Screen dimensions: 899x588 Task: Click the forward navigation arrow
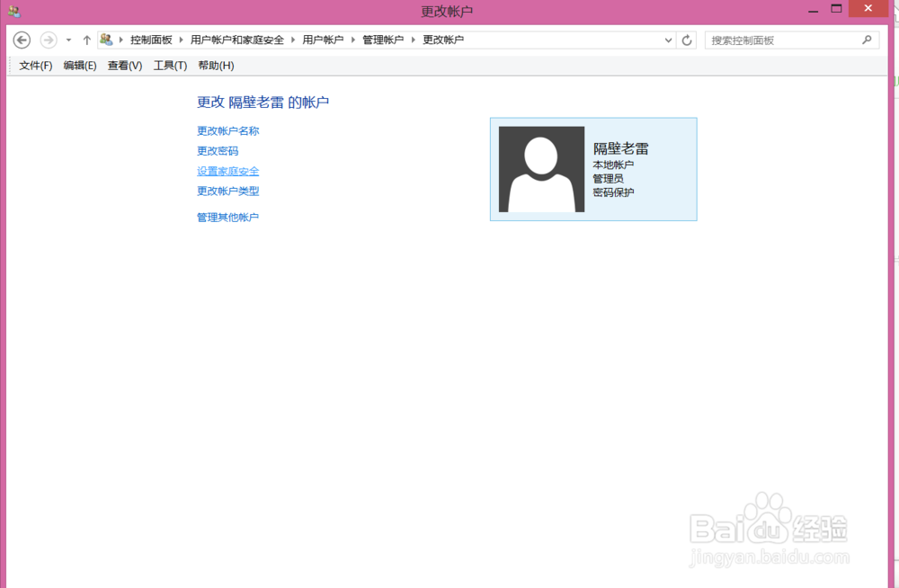pos(48,40)
